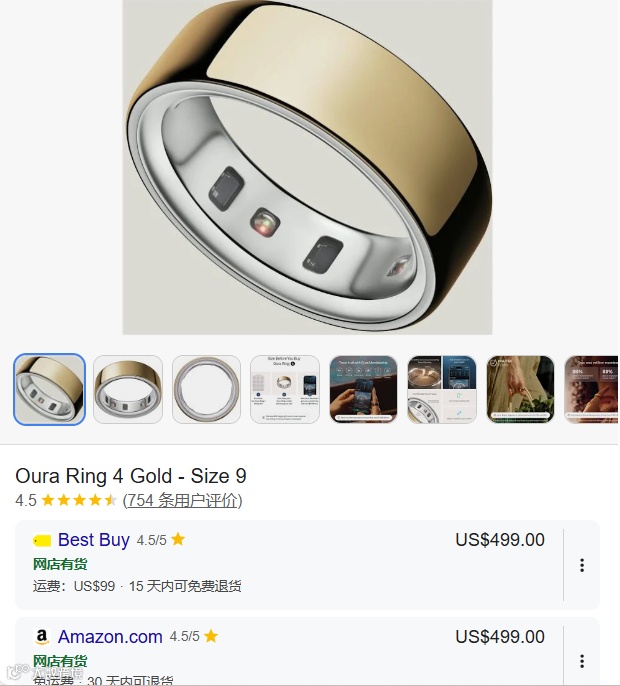The height and width of the screenshot is (686, 620).
Task: Click the star next to Amazon.com's rating
Action: (x=211, y=636)
